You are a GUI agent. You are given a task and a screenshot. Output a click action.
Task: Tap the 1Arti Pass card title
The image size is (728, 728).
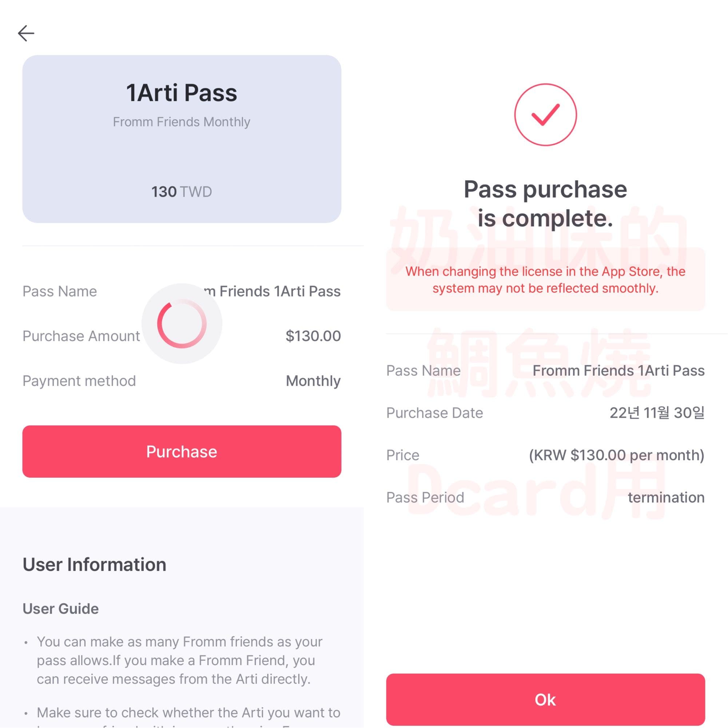point(182,93)
